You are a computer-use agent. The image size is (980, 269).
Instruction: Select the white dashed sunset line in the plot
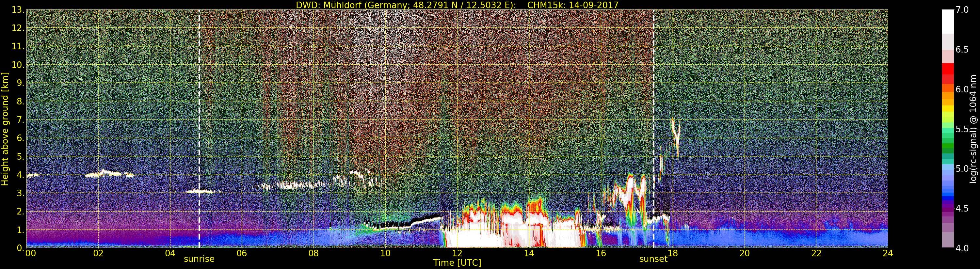(x=653, y=129)
